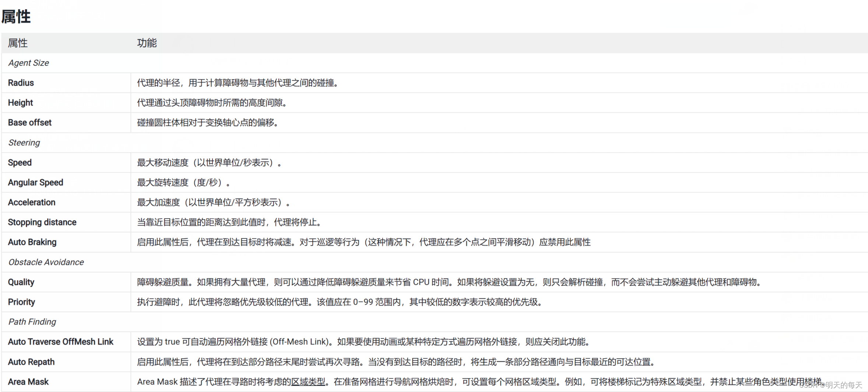
Task: Select the Path Finding section label
Action: (32, 322)
